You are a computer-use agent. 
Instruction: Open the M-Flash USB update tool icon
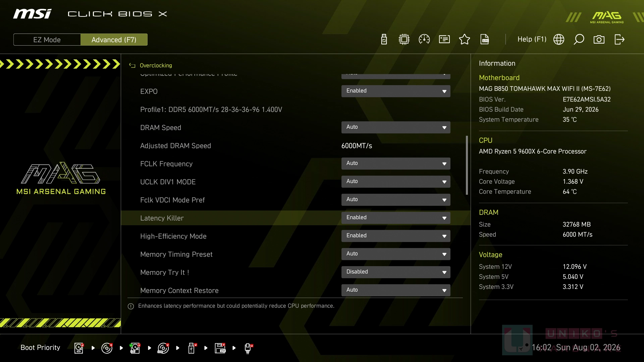pos(384,40)
